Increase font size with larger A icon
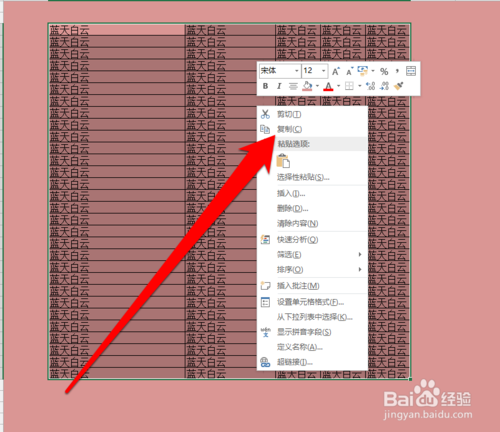The width and height of the screenshot is (500, 432). point(336,71)
